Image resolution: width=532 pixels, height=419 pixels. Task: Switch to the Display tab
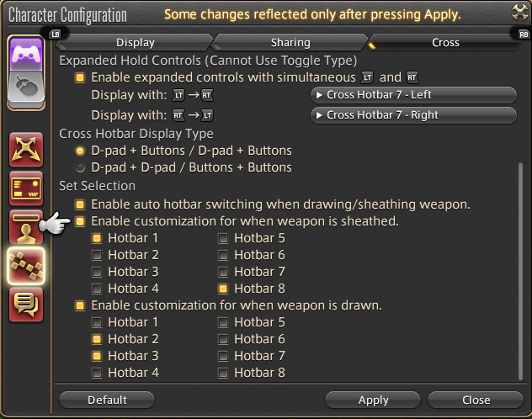tap(135, 43)
